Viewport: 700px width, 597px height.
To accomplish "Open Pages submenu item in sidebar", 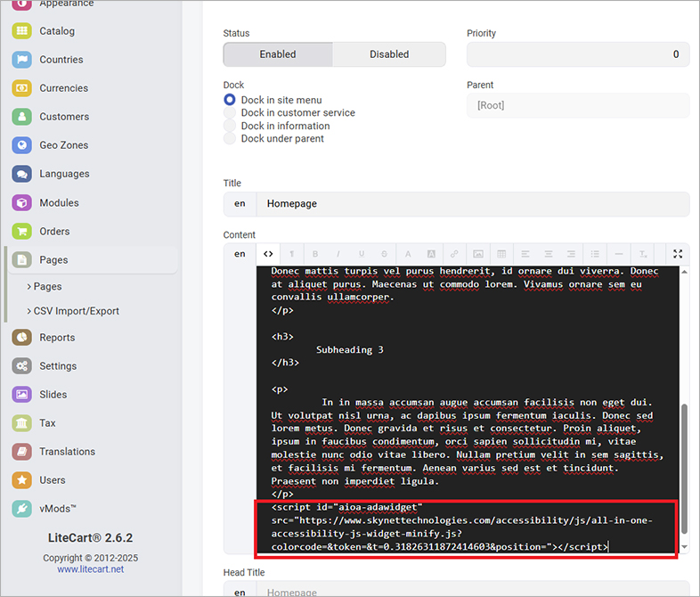I will pyautogui.click(x=47, y=287).
